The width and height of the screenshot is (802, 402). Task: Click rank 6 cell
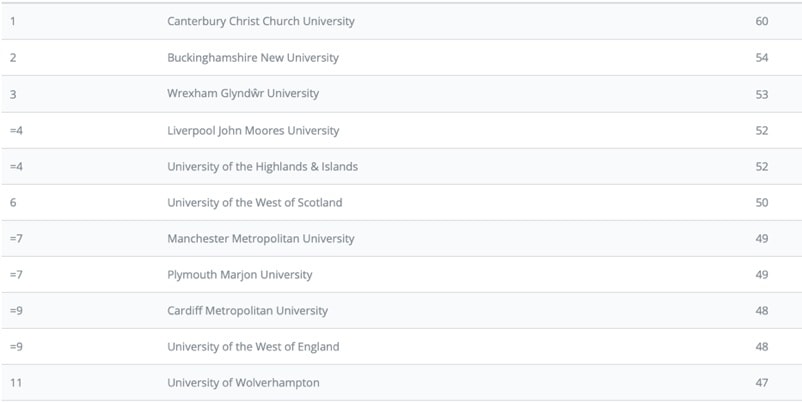pyautogui.click(x=13, y=202)
